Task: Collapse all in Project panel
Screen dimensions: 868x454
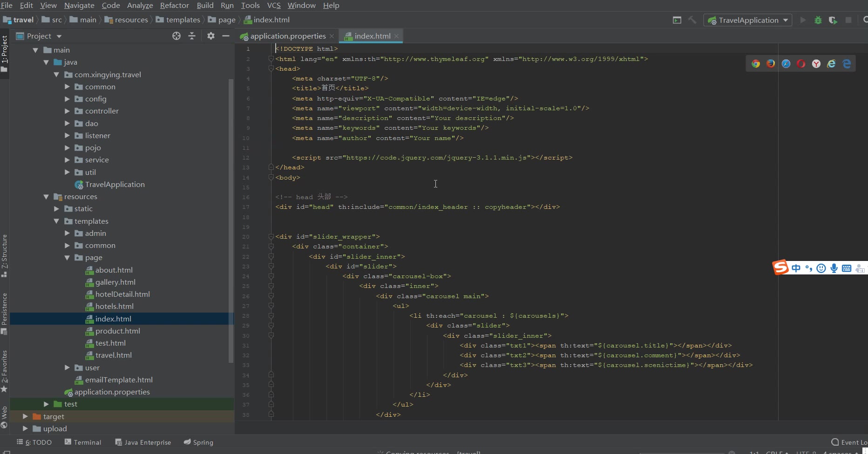Action: click(x=192, y=36)
